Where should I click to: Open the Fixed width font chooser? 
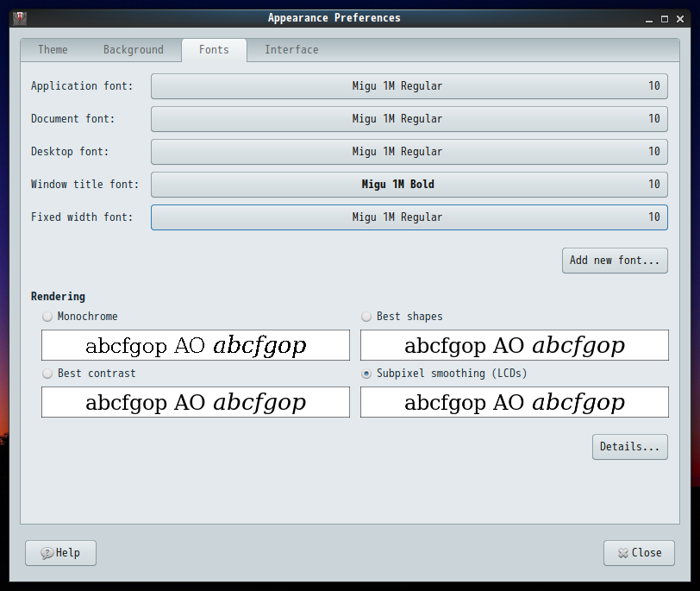tap(409, 217)
